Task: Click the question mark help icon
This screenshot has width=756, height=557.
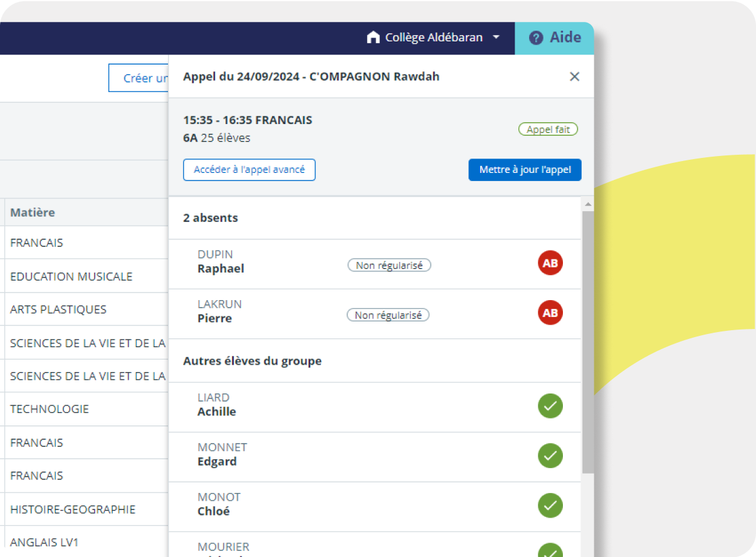Action: pyautogui.click(x=536, y=38)
